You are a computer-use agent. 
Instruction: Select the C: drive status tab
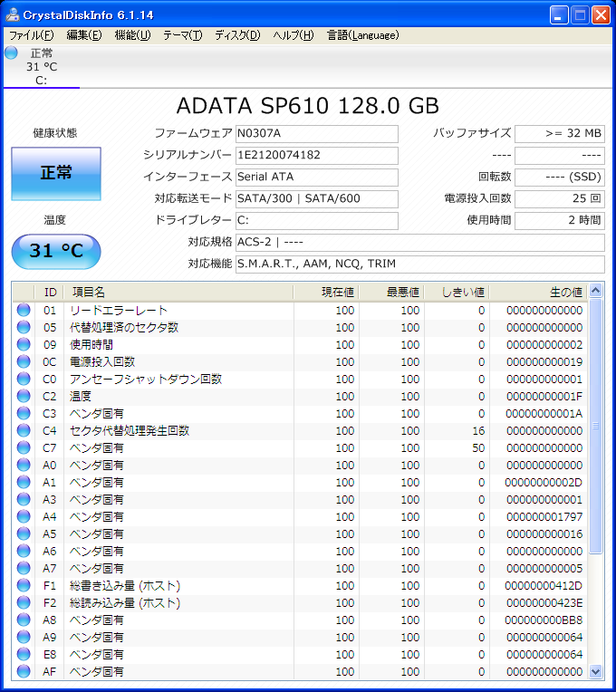coord(42,66)
